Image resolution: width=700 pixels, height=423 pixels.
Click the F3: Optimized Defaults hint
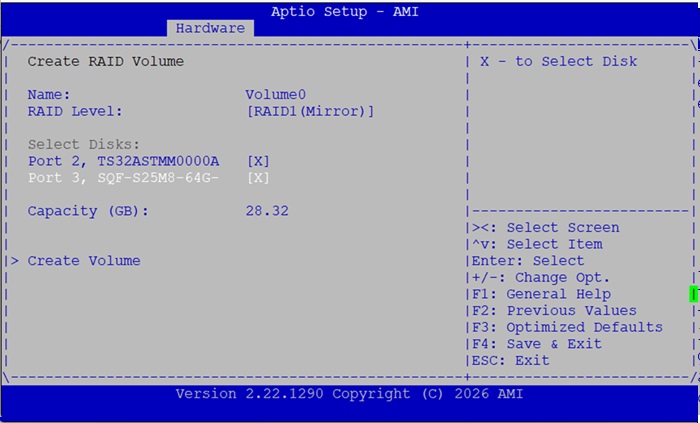567,327
